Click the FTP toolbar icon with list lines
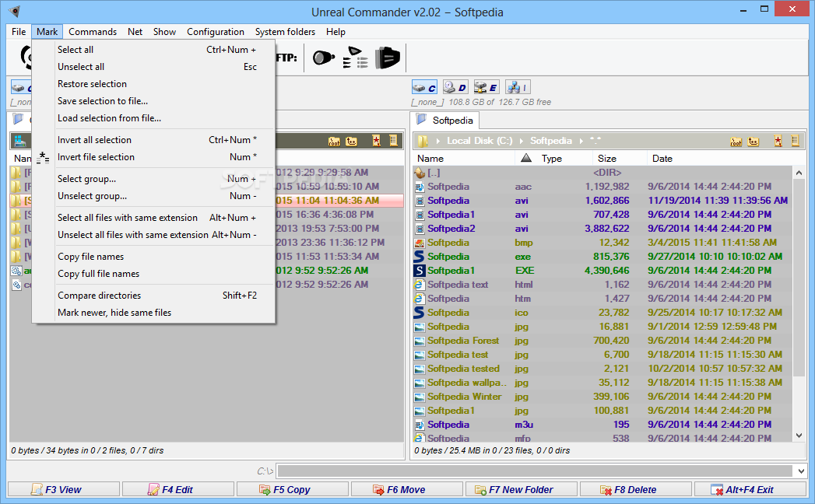The image size is (815, 504). 356,57
